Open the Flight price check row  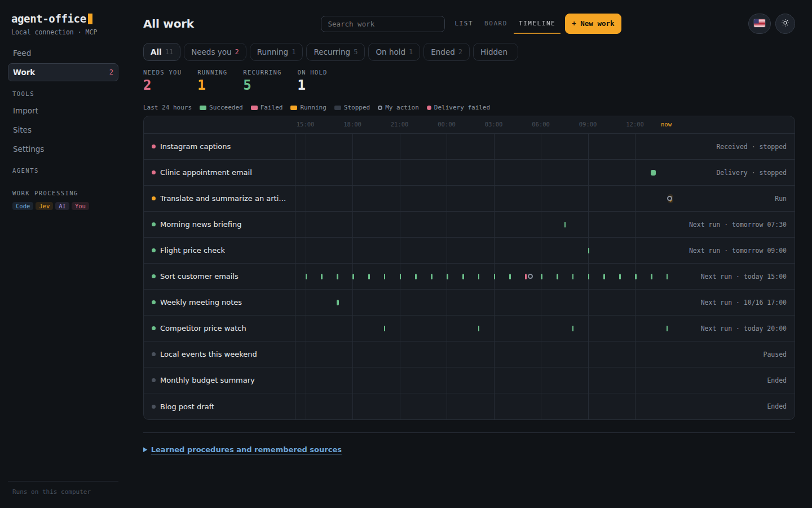click(469, 251)
